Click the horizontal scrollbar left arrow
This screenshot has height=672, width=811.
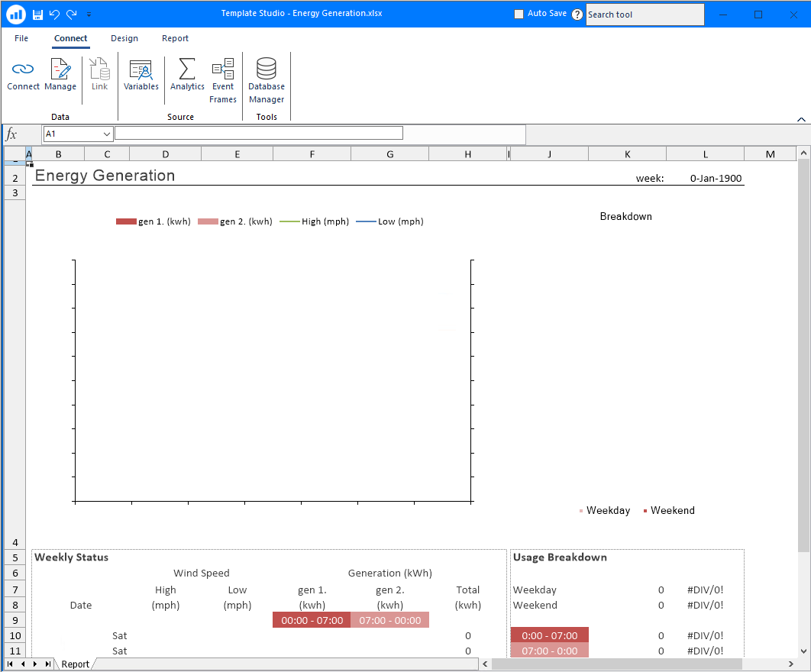[x=485, y=664]
